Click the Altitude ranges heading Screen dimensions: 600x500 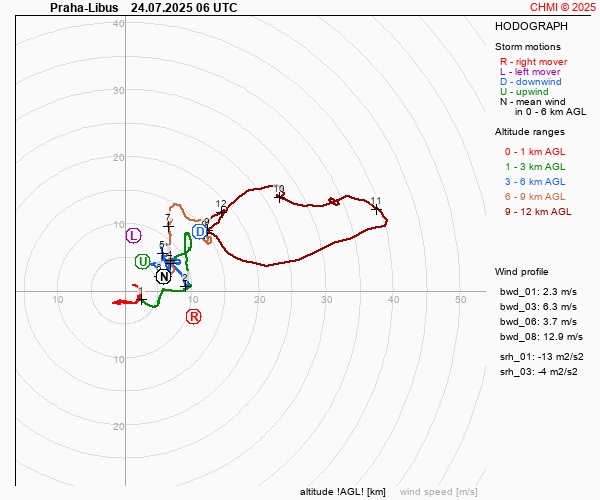point(530,132)
